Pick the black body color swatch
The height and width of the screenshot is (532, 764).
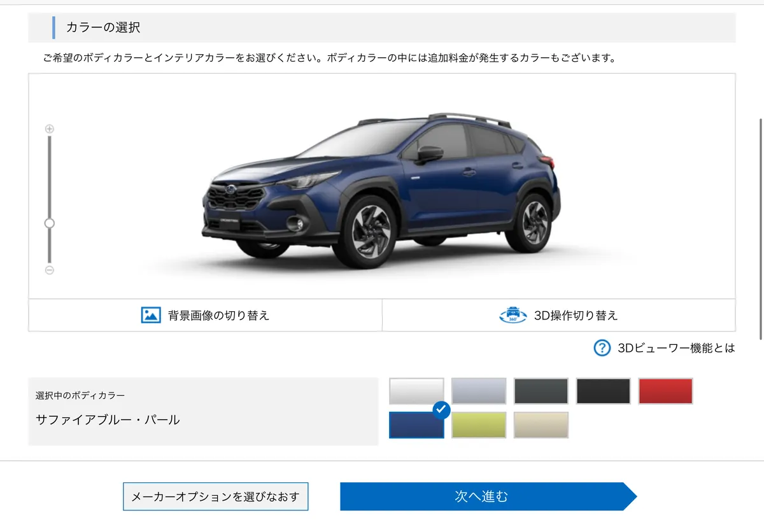(604, 391)
